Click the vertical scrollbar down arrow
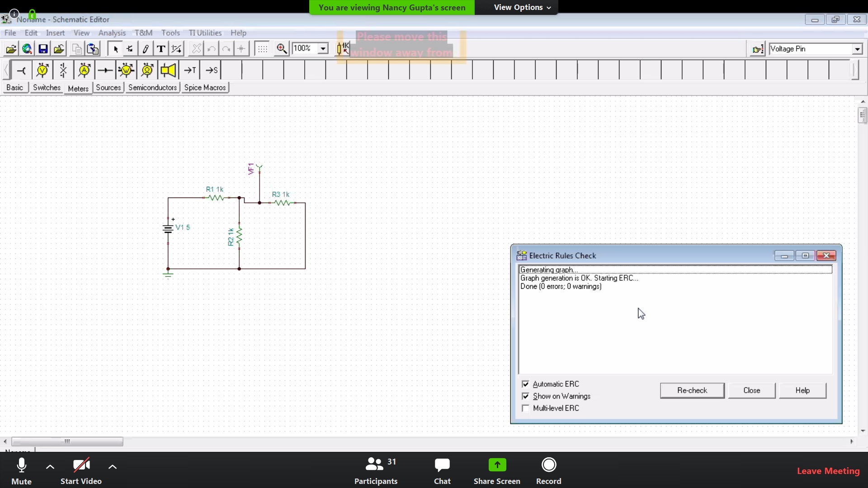 pos(863,431)
